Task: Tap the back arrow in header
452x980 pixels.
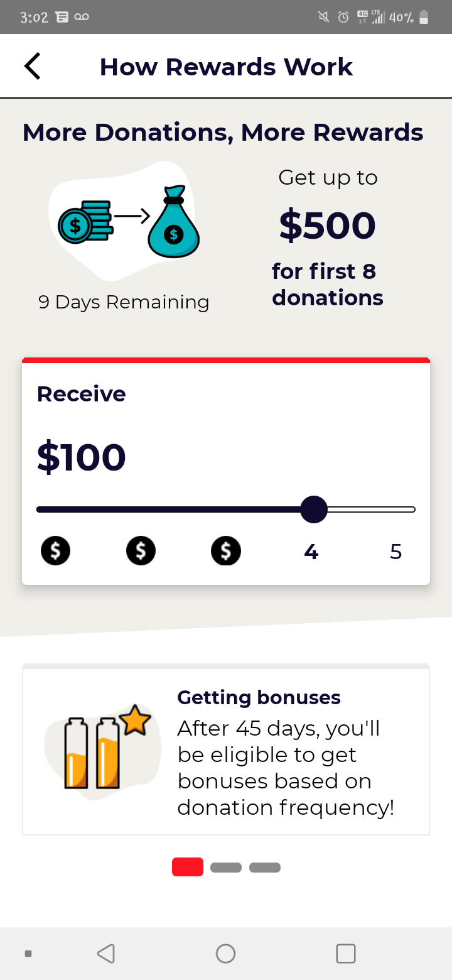Action: [x=33, y=67]
